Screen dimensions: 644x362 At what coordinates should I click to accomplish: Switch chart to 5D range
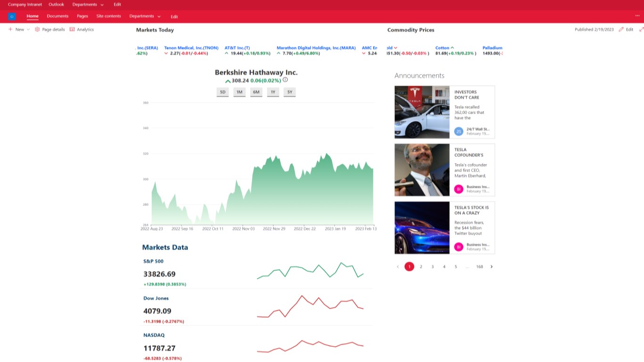point(223,92)
